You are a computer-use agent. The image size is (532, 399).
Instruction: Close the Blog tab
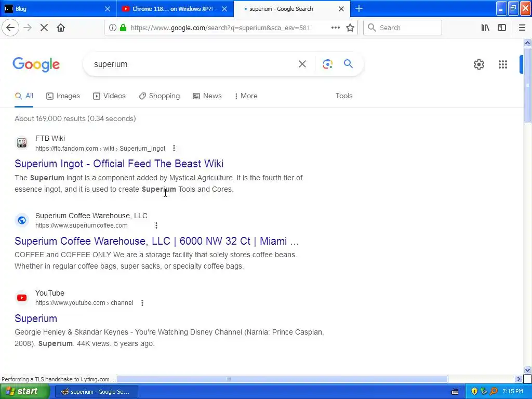(108, 9)
